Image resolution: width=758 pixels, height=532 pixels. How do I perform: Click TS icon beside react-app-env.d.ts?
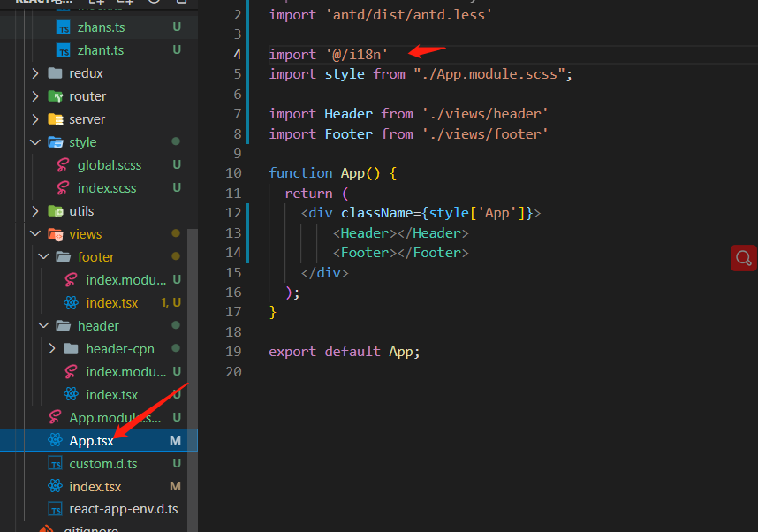pos(55,509)
